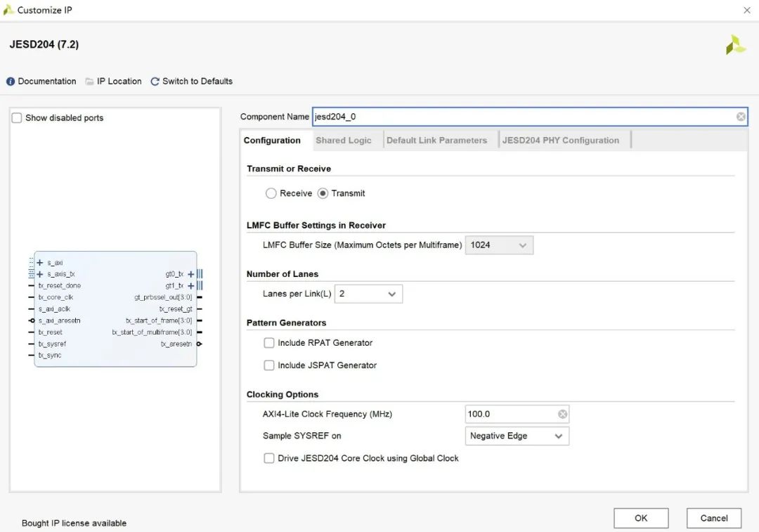Select the tx_start_of_frame[3:0] port label

159,321
